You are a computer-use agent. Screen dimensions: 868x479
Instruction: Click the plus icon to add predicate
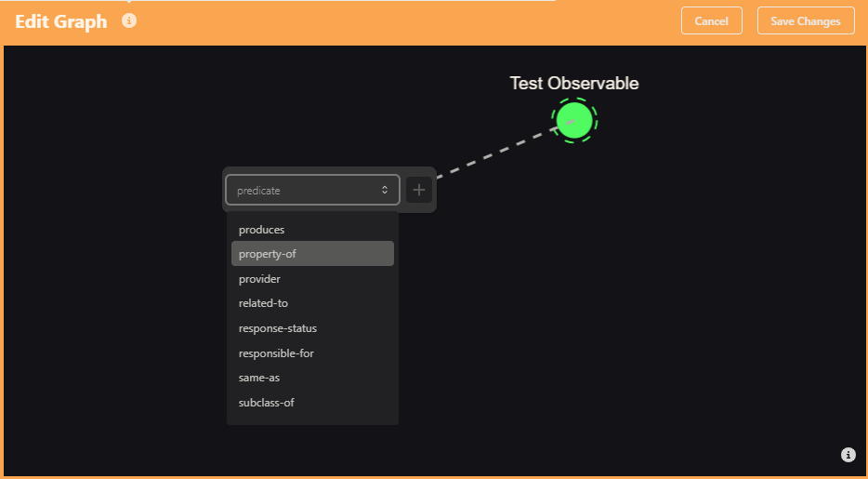click(x=419, y=190)
